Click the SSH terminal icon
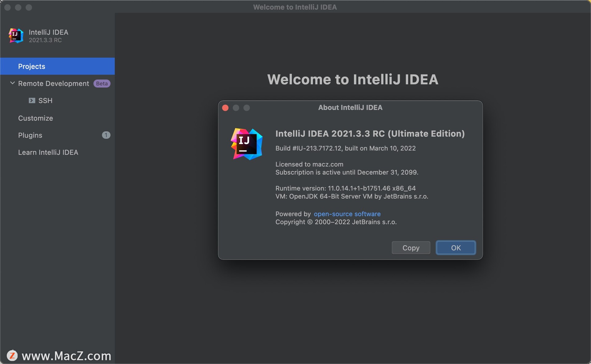The height and width of the screenshot is (364, 591). point(32,101)
